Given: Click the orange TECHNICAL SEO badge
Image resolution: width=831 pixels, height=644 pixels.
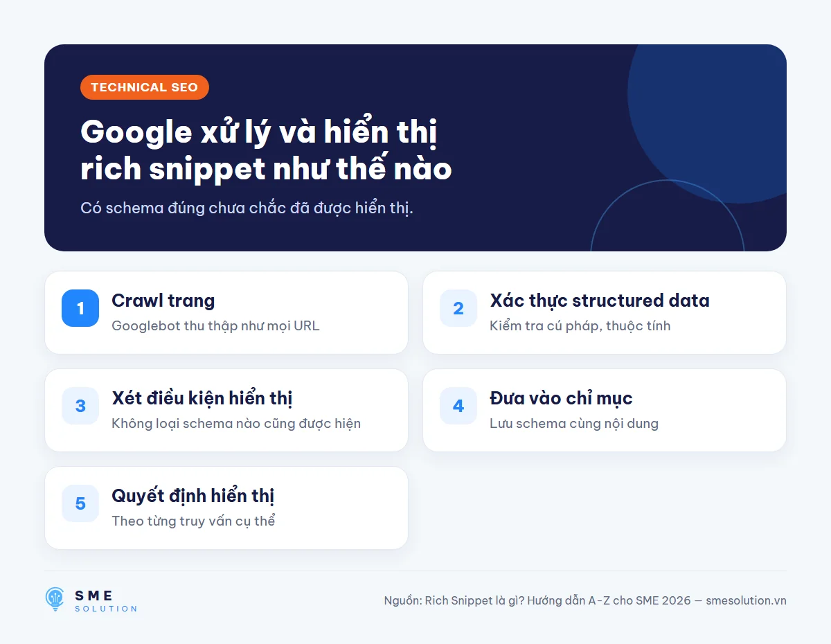Looking at the screenshot, I should pos(145,87).
